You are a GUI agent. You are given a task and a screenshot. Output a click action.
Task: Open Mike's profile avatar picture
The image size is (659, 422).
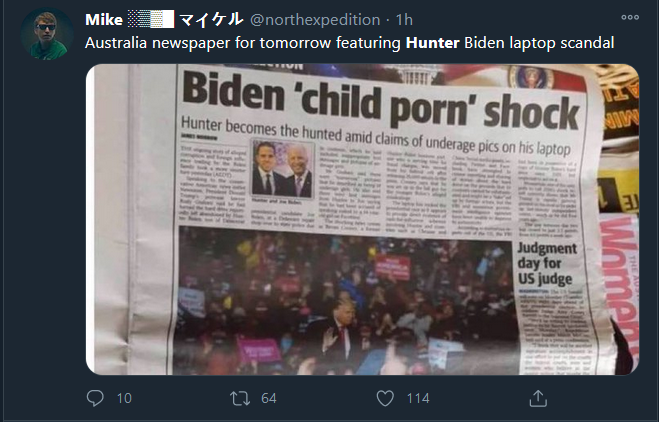click(47, 34)
